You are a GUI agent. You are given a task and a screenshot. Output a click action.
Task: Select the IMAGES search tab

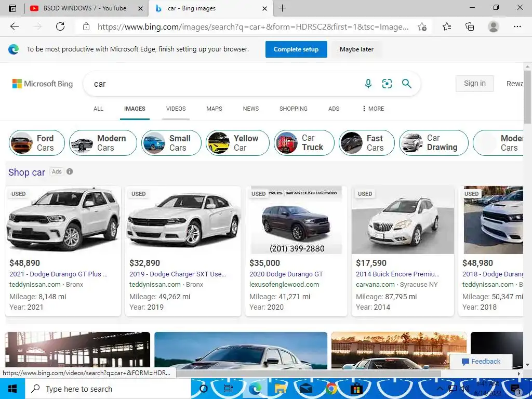(135, 109)
